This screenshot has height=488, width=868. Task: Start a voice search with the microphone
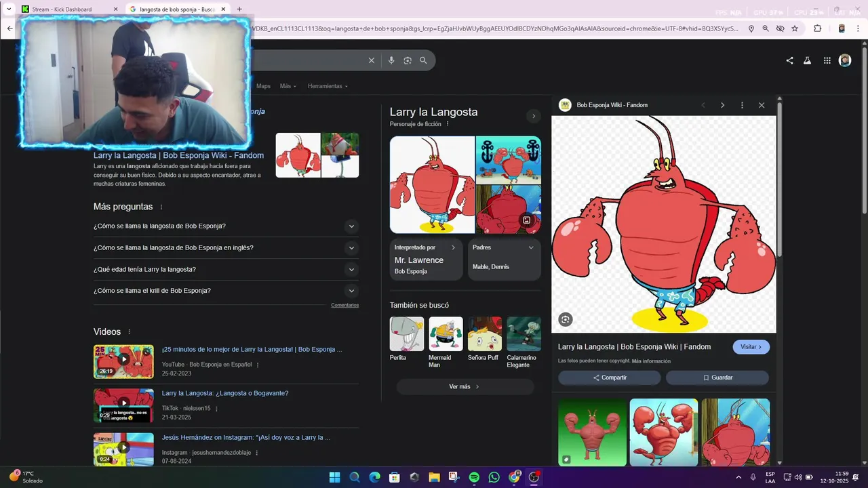pos(391,60)
